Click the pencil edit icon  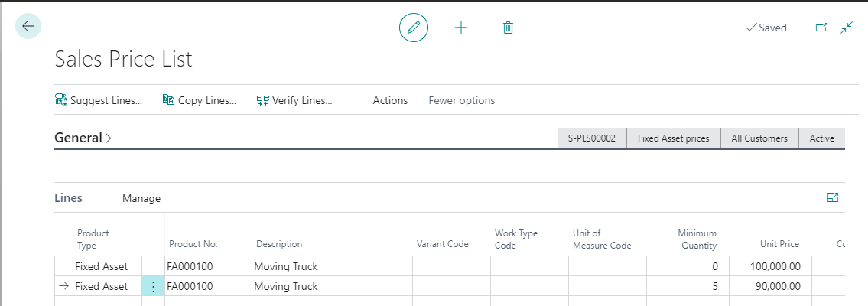point(414,28)
